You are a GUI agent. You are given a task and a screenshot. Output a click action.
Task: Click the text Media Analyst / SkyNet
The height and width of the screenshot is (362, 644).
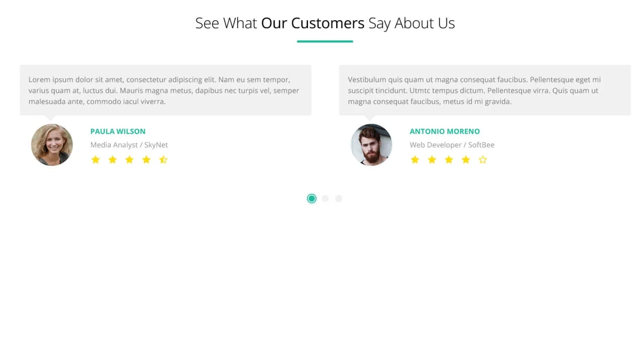tap(129, 145)
